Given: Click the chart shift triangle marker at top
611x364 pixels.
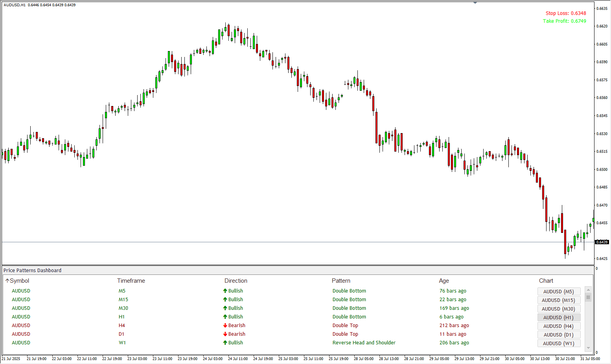Looking at the screenshot, I should (475, 3).
